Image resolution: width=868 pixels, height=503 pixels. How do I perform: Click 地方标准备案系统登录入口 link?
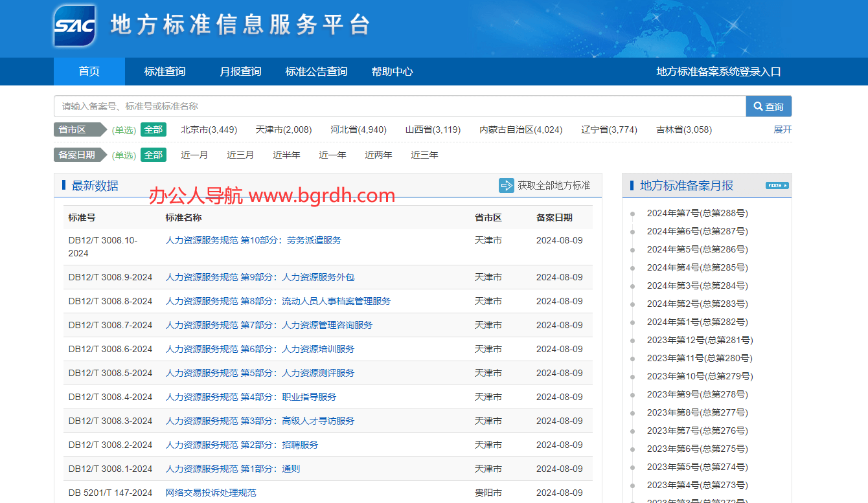[x=718, y=71]
